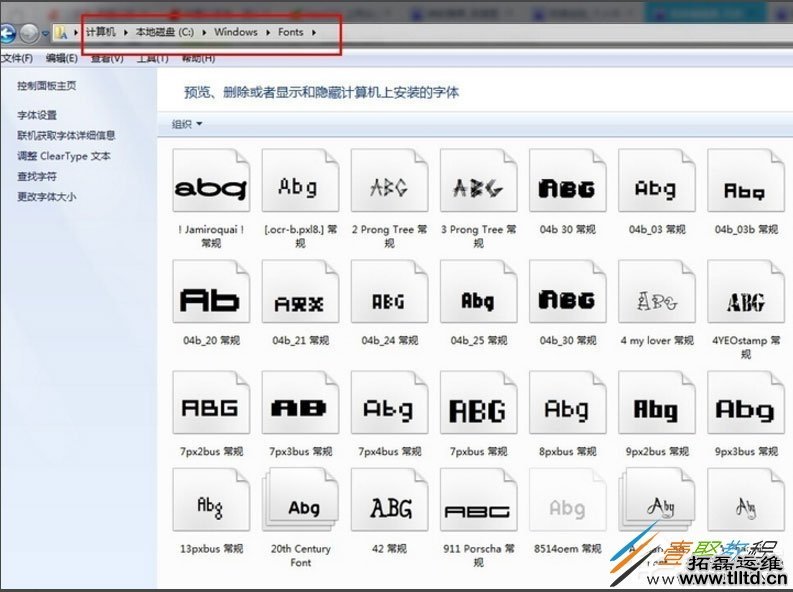Screen dimensions: 793x592
Task: Click the Fonts breadcrumb segment
Action: pyautogui.click(x=290, y=32)
